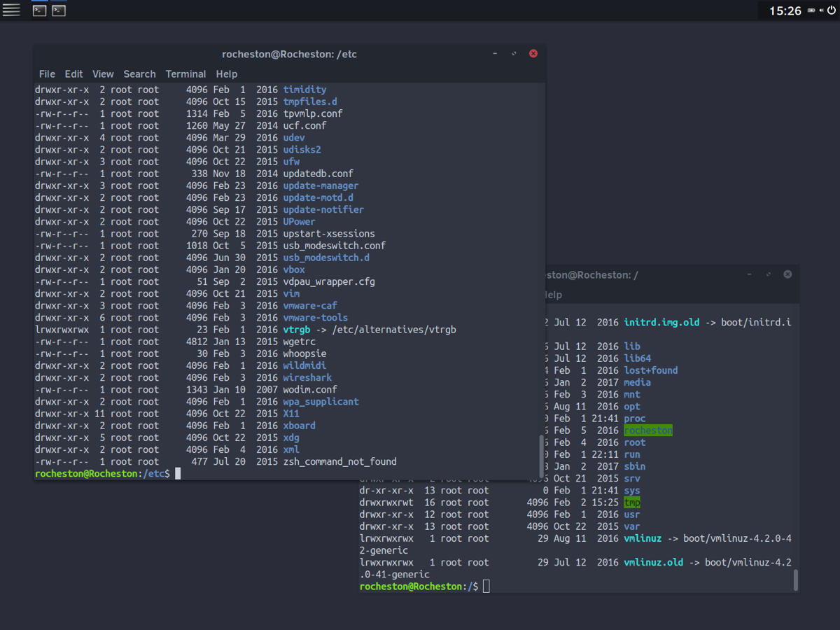
Task: Open the File menu in /etc terminal
Action: click(x=47, y=73)
